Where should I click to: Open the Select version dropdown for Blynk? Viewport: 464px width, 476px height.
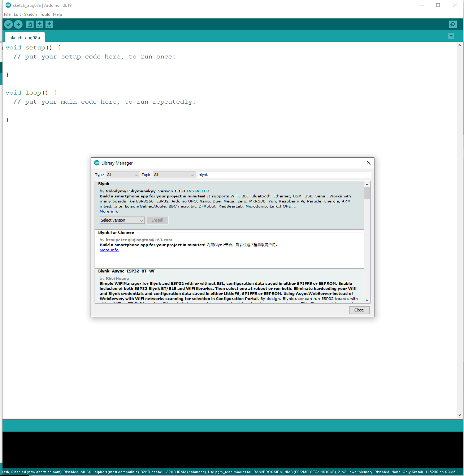coord(122,220)
